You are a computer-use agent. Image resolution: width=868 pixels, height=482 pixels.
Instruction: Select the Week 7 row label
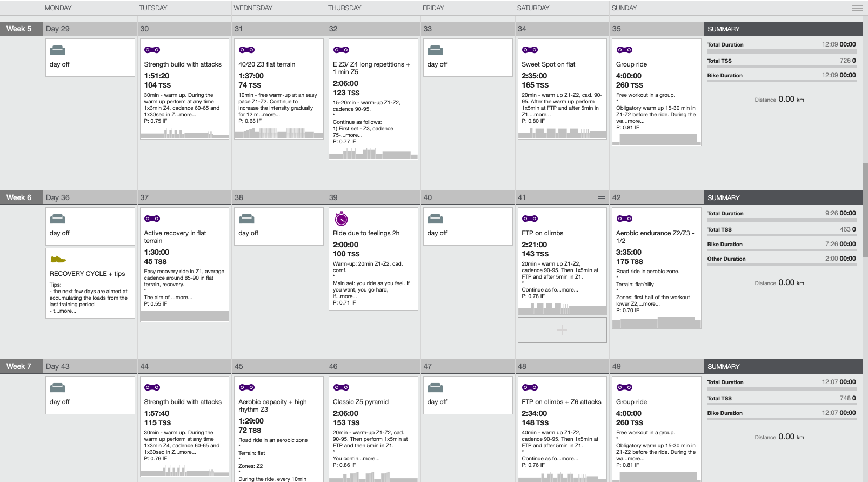(x=22, y=366)
